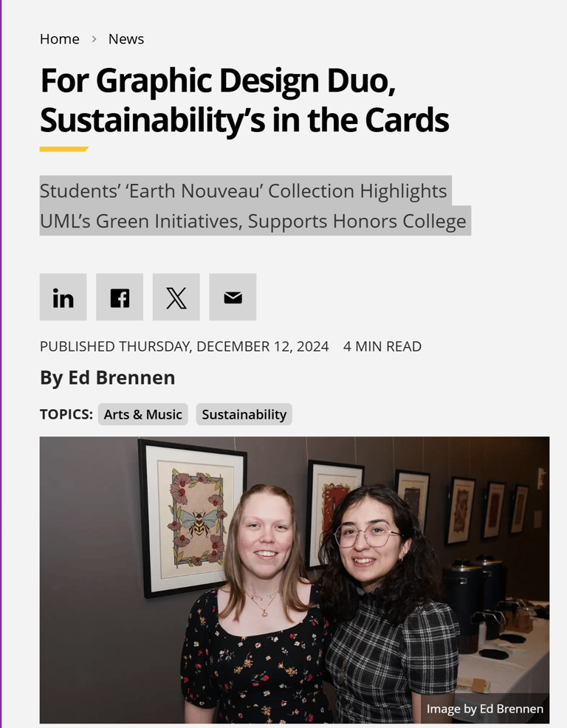Share the article on LinkedIn
The height and width of the screenshot is (728, 567).
[x=63, y=298]
